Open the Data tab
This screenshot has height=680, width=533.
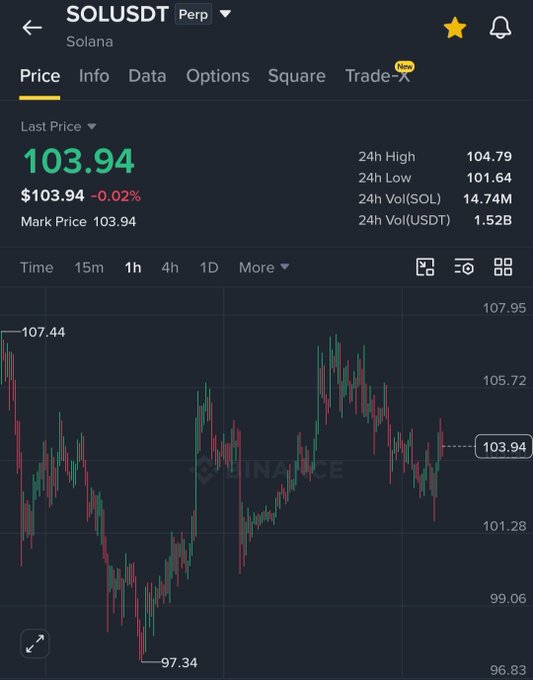coord(147,76)
